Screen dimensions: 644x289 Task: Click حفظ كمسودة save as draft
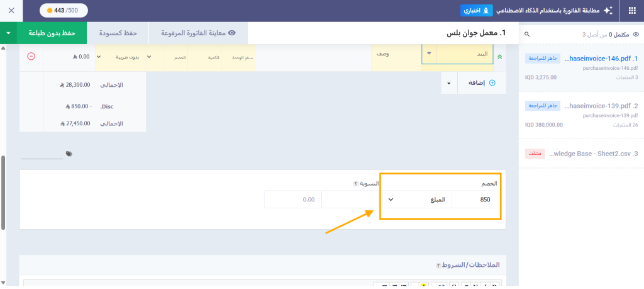(x=118, y=33)
